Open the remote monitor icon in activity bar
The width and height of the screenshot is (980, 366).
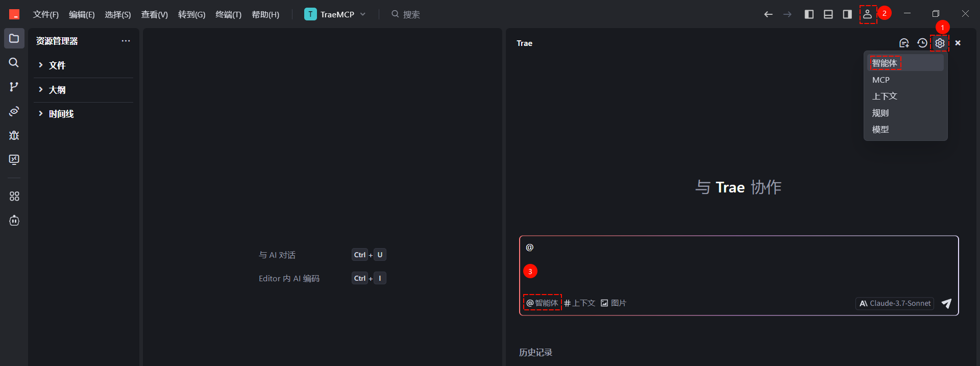coord(14,159)
